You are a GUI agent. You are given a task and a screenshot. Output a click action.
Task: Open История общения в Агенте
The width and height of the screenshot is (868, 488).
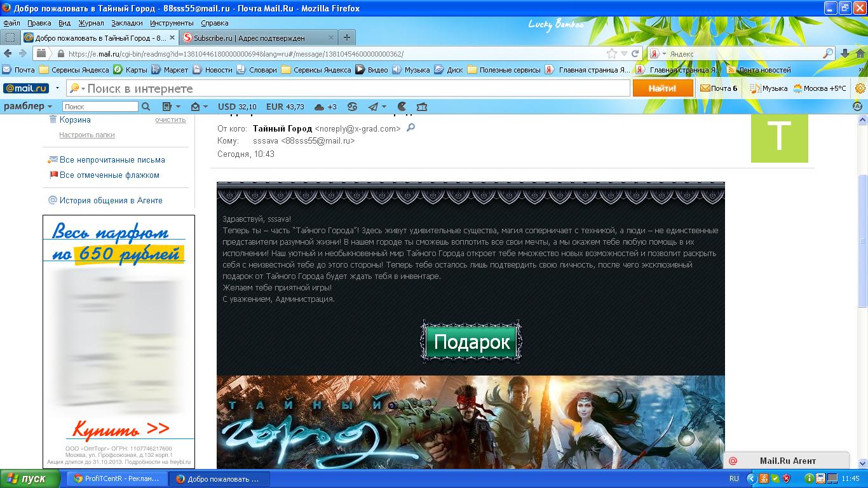111,201
